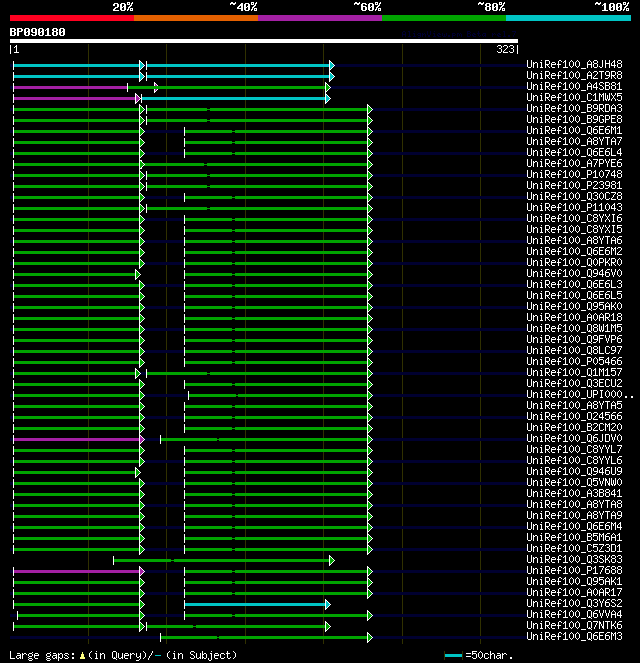Viewport: 640px width, 663px height.
Task: Click the query start position marker 1
Action: (x=15, y=49)
